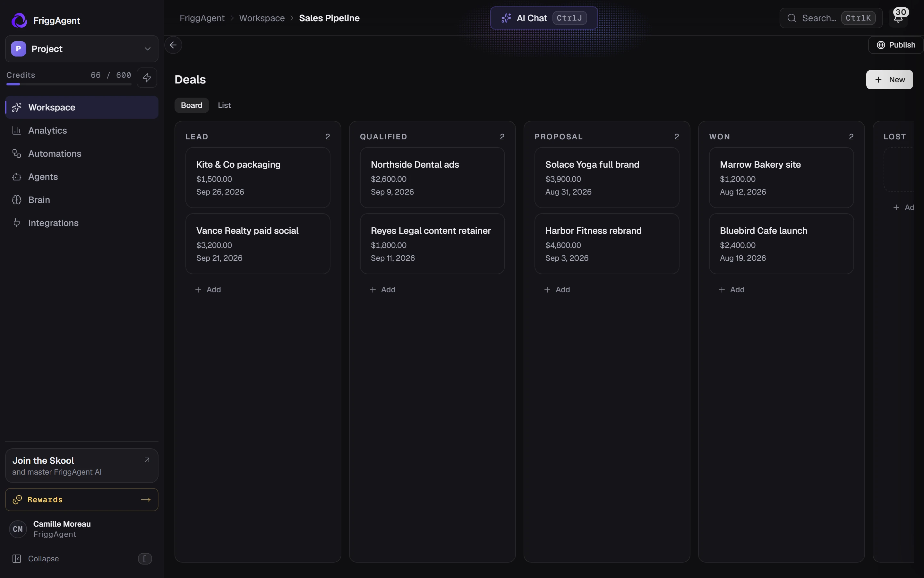This screenshot has width=924, height=578.
Task: Open the Kite & Co packaging deal
Action: coord(258,178)
